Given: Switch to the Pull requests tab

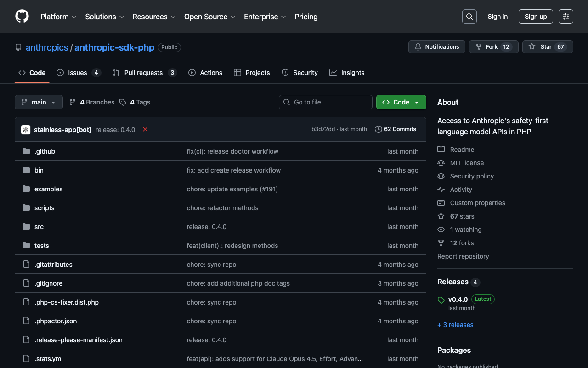Looking at the screenshot, I should pyautogui.click(x=144, y=73).
